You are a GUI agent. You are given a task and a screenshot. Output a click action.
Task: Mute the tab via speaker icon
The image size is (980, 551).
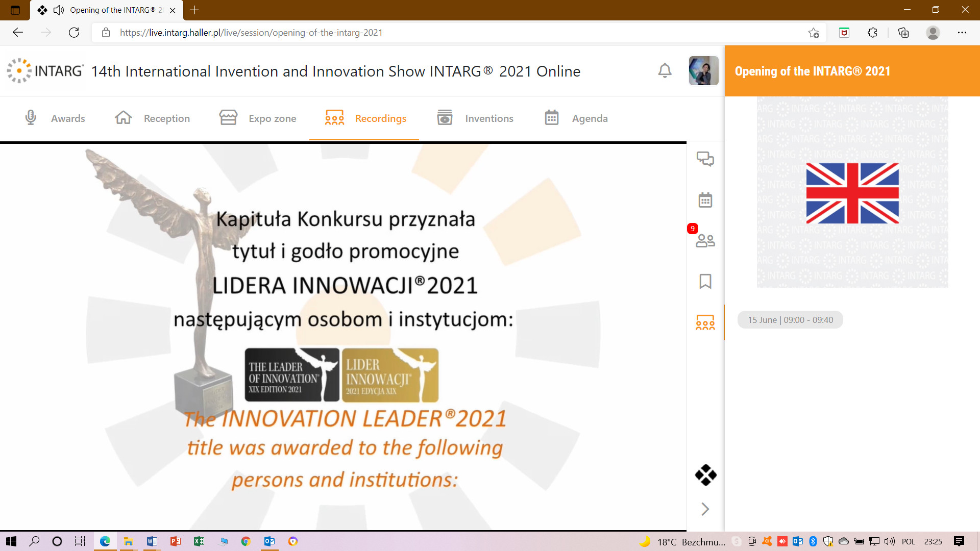coord(59,10)
